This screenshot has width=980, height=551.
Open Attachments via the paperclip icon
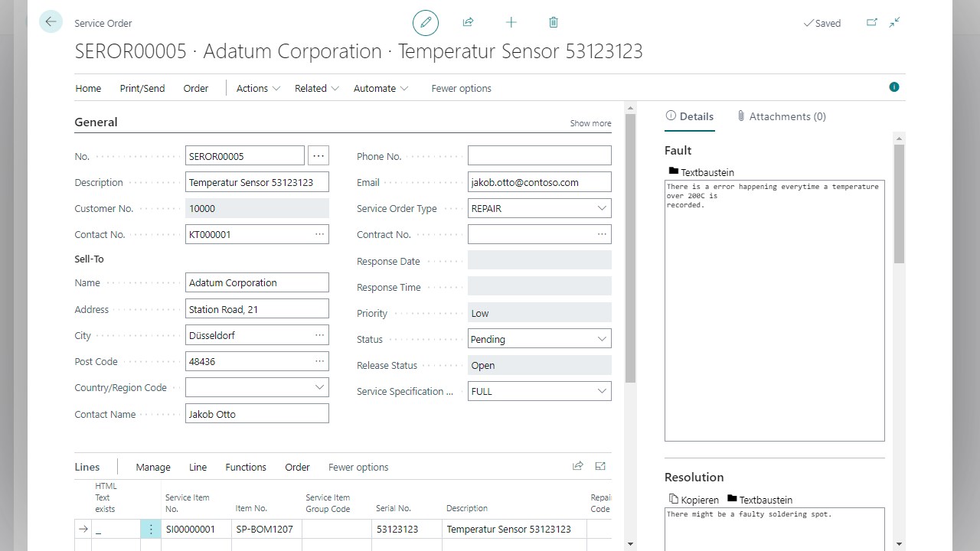[x=780, y=116]
